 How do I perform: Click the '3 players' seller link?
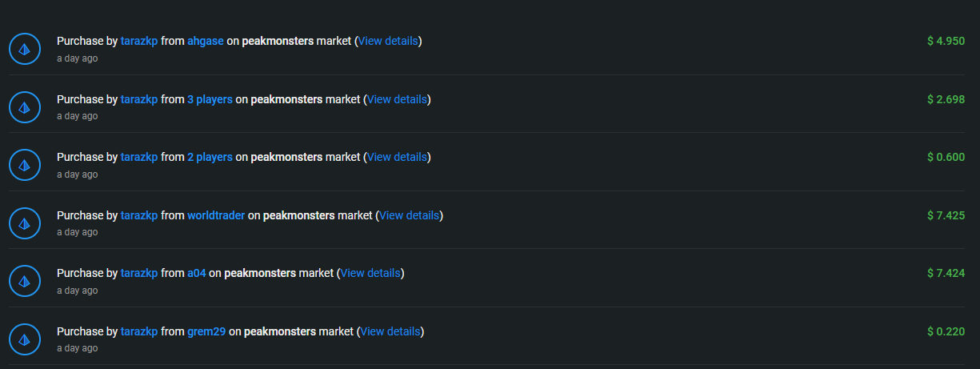(210, 99)
